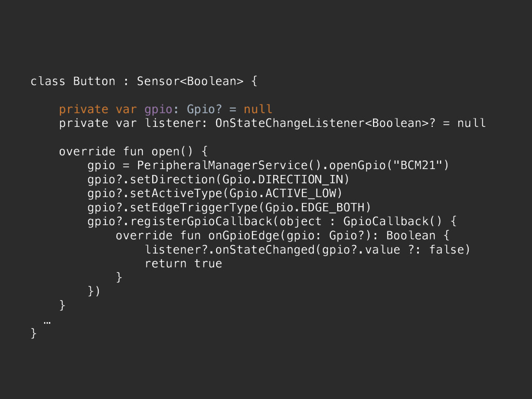Image resolution: width=532 pixels, height=399 pixels.
Task: Click the Sensor<Boolean> supertype
Action: pyautogui.click(x=190, y=82)
